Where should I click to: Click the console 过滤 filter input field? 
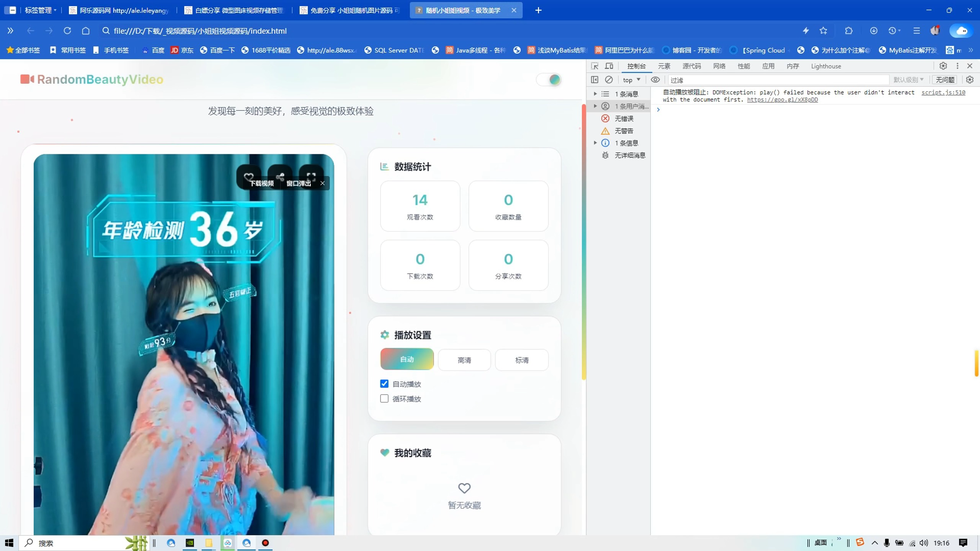click(x=777, y=80)
